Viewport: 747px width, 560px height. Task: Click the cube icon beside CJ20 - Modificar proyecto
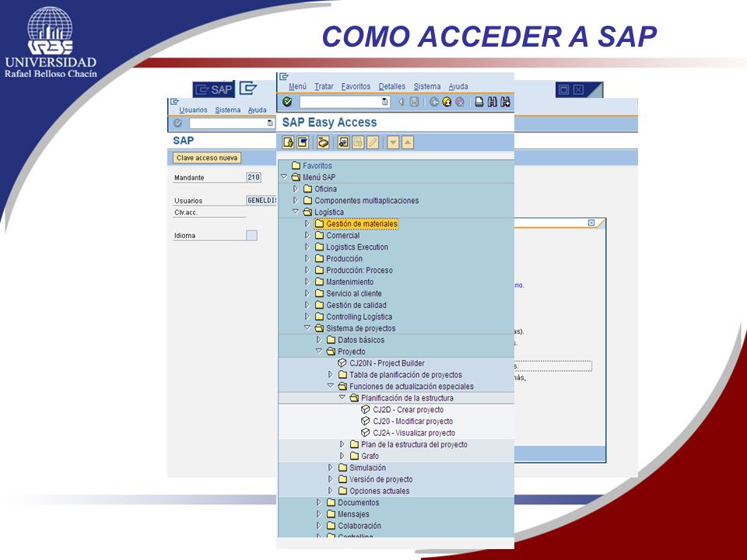point(366,421)
